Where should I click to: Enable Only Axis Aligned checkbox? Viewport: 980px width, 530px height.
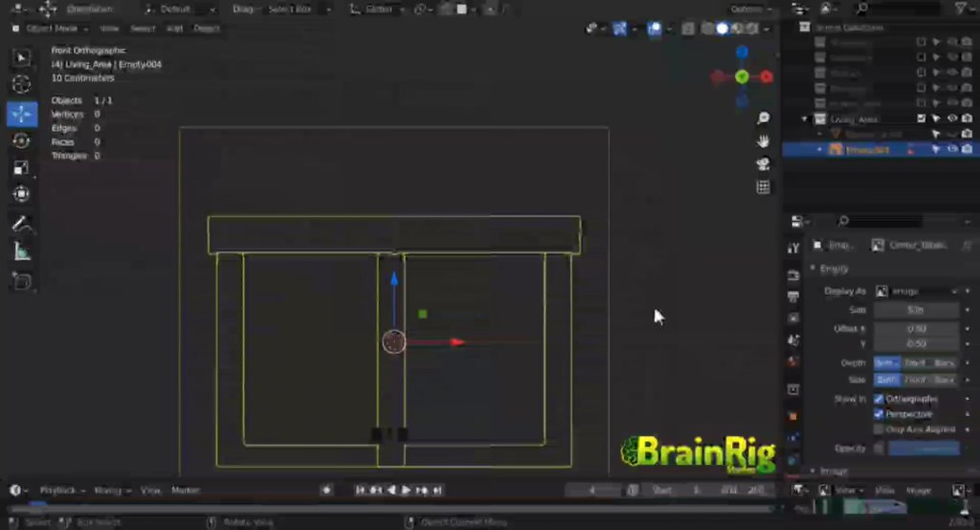(x=879, y=430)
